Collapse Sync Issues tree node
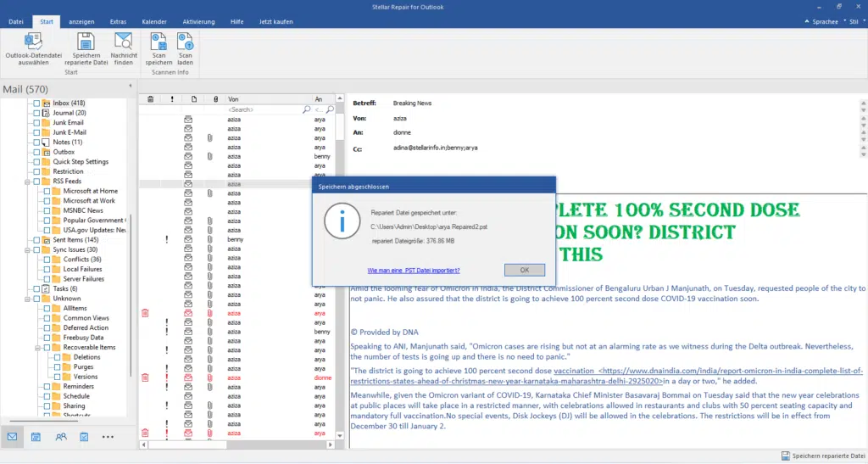868x464 pixels. (x=27, y=249)
